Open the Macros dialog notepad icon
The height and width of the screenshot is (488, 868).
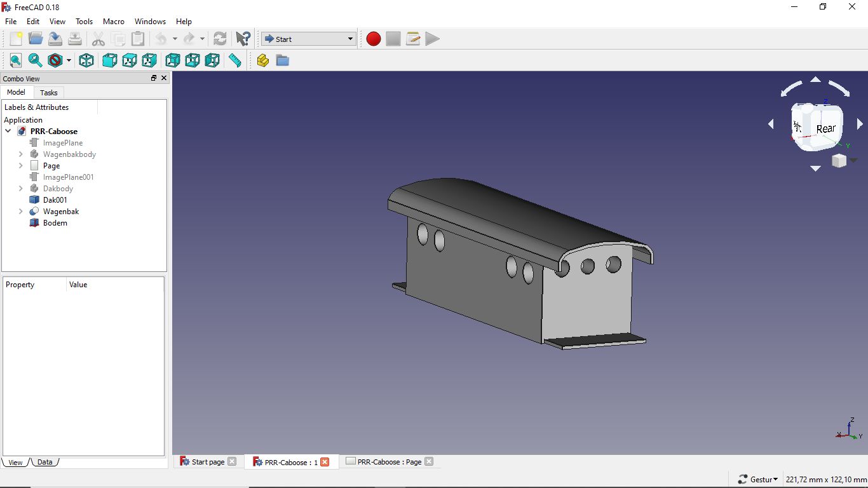(x=413, y=39)
